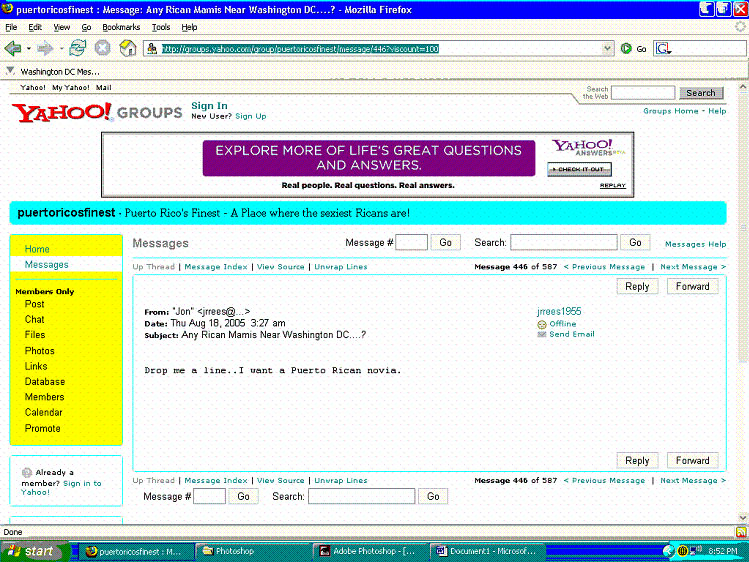Switch to the puertoricosfinest Firefox taskbar item
The image size is (749, 562).
tap(136, 551)
